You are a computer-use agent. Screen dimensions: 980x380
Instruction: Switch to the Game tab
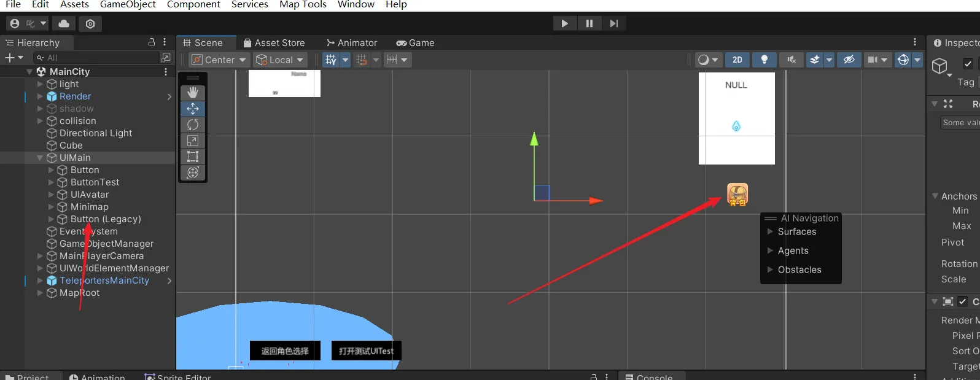(415, 43)
